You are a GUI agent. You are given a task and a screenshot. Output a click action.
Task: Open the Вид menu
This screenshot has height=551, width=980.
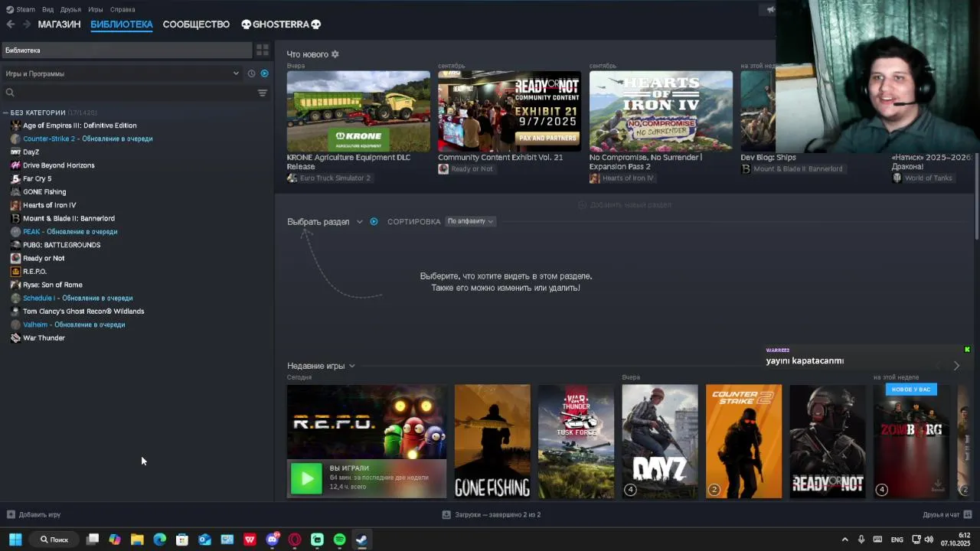tap(47, 9)
